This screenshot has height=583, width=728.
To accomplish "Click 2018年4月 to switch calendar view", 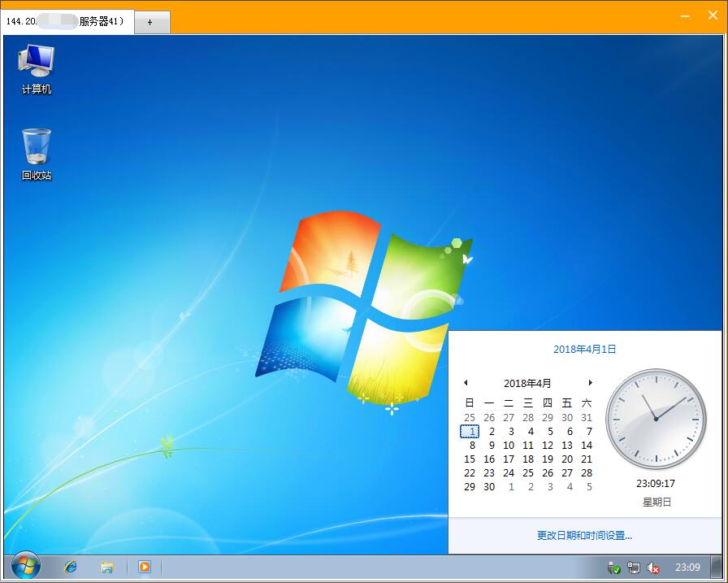I will (528, 382).
